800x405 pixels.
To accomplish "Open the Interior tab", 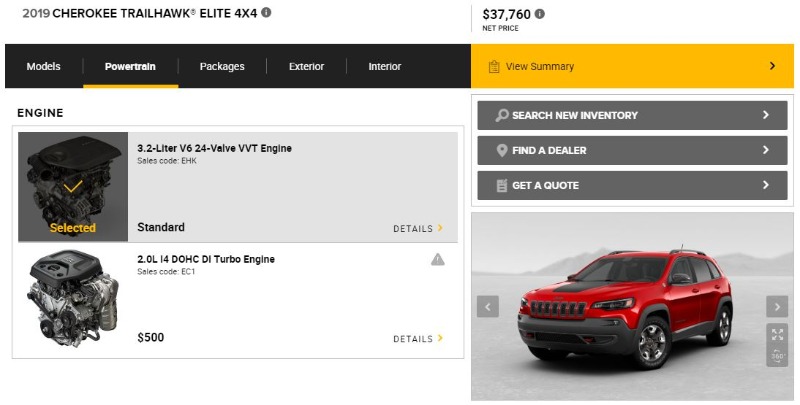I will [385, 67].
